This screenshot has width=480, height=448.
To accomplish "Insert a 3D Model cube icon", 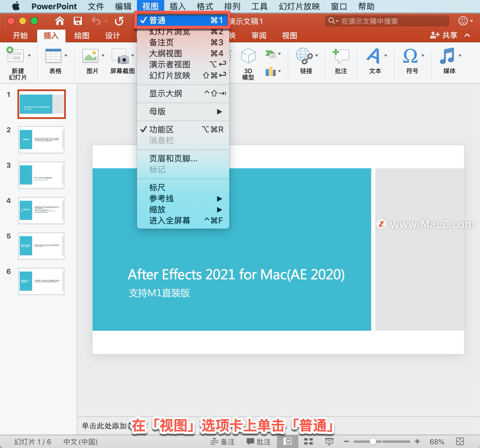I will (x=248, y=55).
